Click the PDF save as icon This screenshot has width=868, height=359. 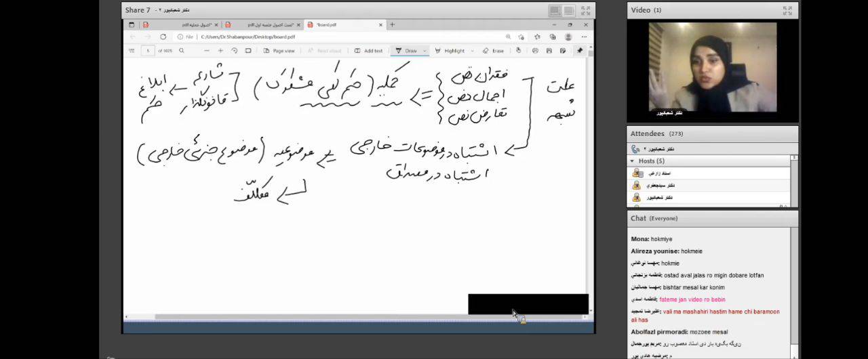(x=563, y=51)
